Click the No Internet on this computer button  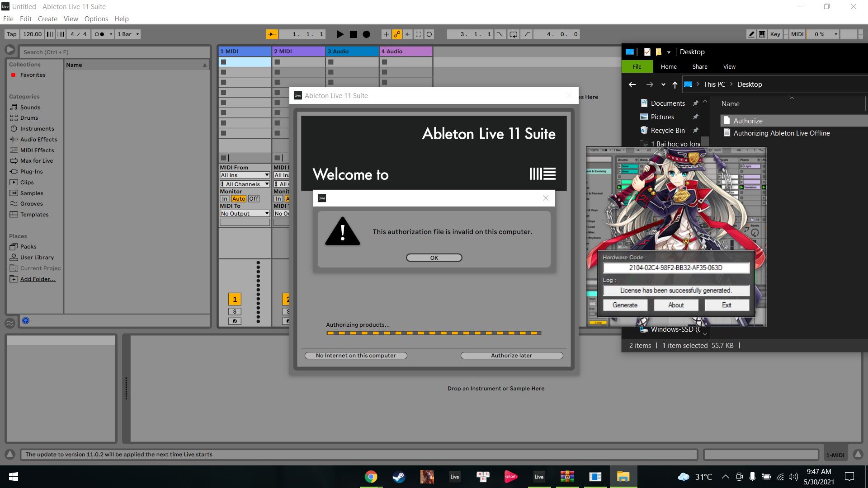pyautogui.click(x=355, y=356)
